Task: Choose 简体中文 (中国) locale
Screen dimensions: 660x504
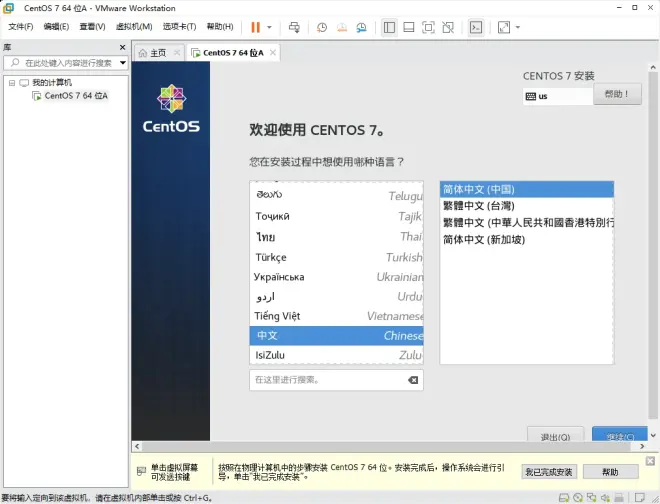Action: (527, 189)
